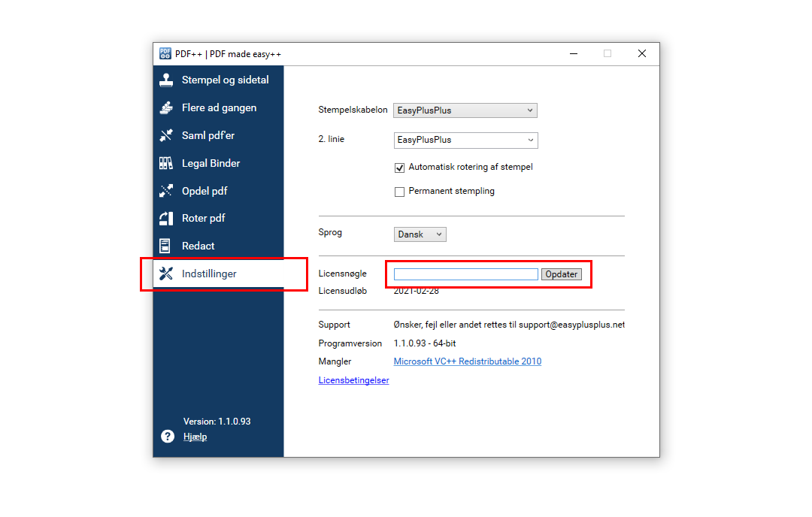Click the Licensnøgle text field
812x517 pixels.
pos(465,274)
